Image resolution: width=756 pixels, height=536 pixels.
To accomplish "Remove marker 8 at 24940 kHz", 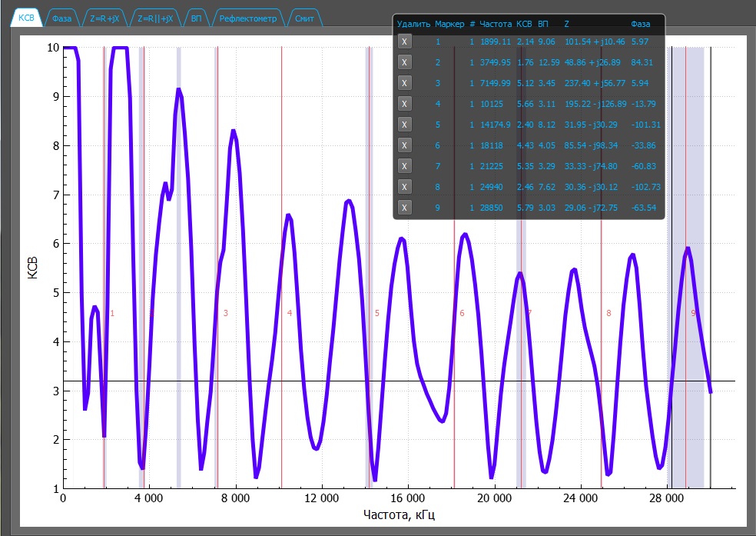I will coord(405,187).
